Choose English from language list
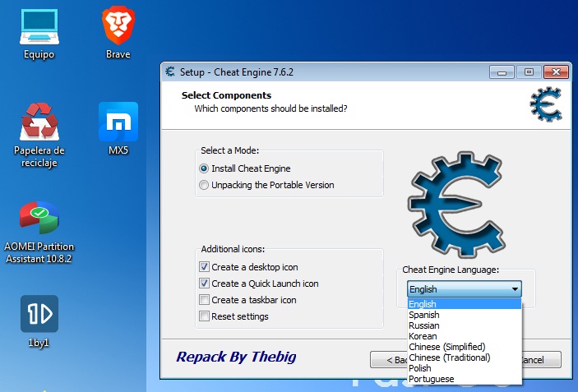This screenshot has width=578, height=392. click(x=465, y=304)
